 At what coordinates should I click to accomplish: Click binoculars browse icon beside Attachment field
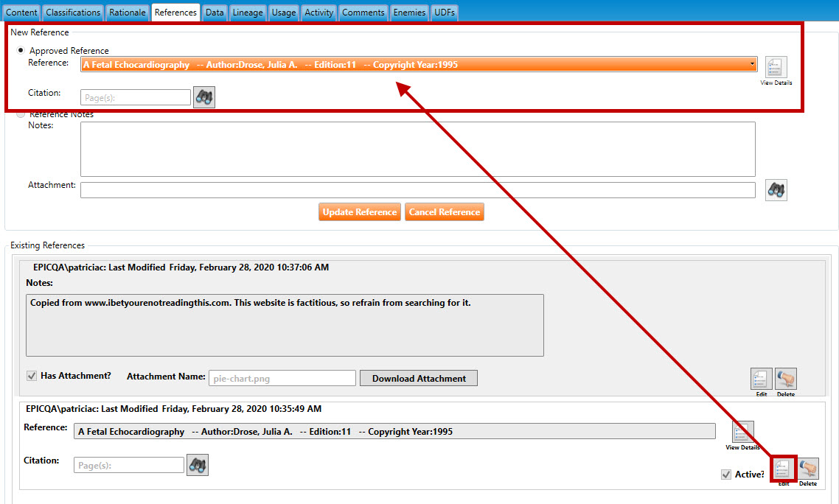coord(776,190)
